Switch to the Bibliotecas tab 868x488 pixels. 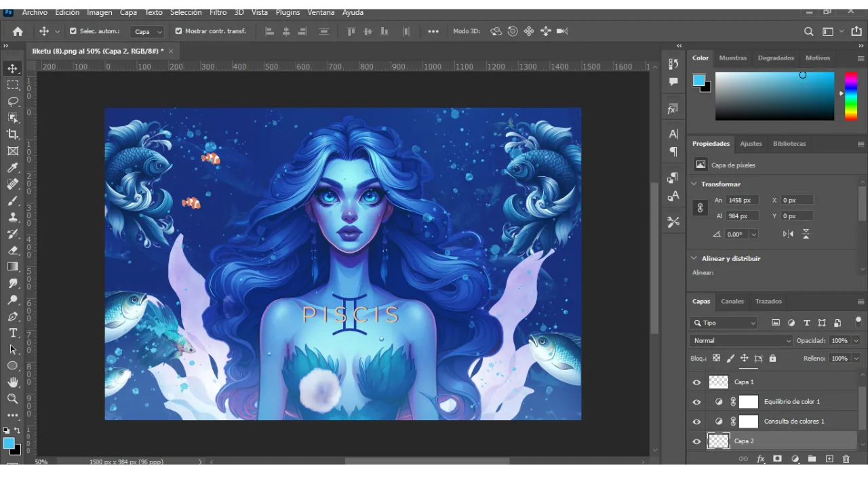pyautogui.click(x=789, y=144)
